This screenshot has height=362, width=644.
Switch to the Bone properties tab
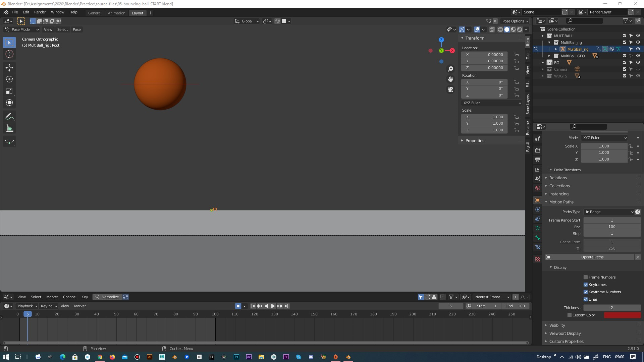(538, 238)
